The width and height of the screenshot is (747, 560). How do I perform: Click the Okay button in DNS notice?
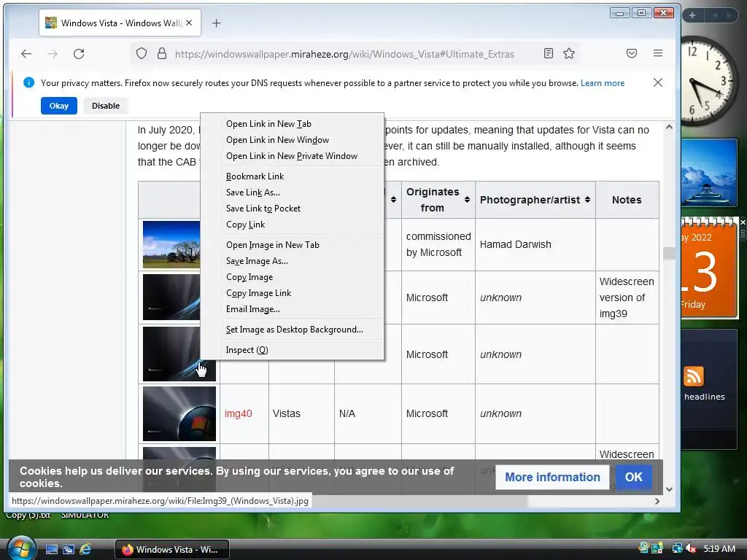click(59, 106)
